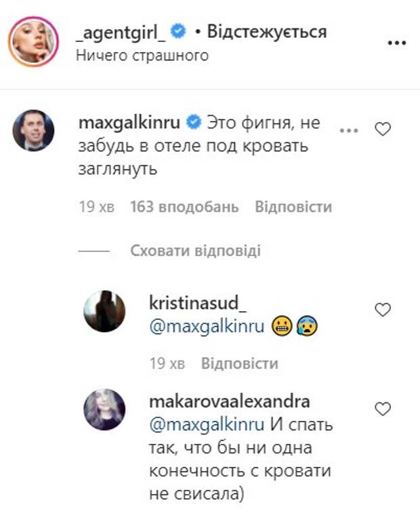View 163 вподобань likes list
This screenshot has width=420, height=513.
click(x=184, y=207)
